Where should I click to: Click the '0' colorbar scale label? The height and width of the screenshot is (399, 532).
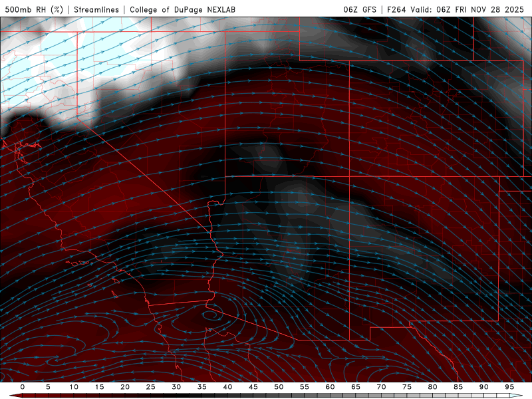click(23, 387)
